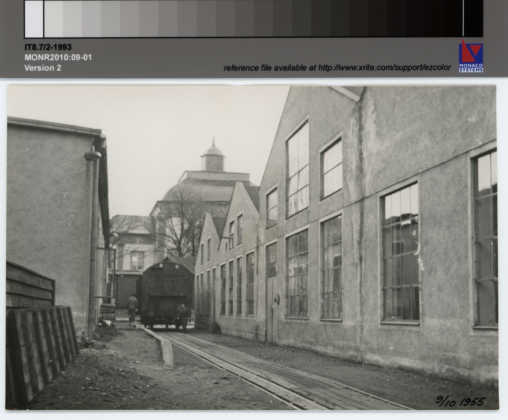Select the white swatch at far left of grayscale strip
The width and height of the screenshot is (508, 420).
click(34, 19)
